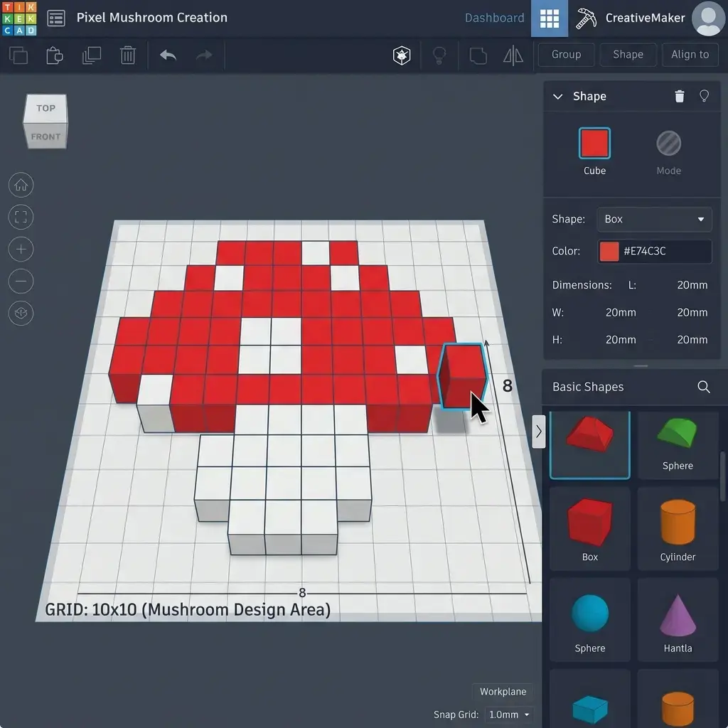The image size is (728, 728).
Task: Toggle show all with toolbar lightbulb icon
Action: click(439, 55)
